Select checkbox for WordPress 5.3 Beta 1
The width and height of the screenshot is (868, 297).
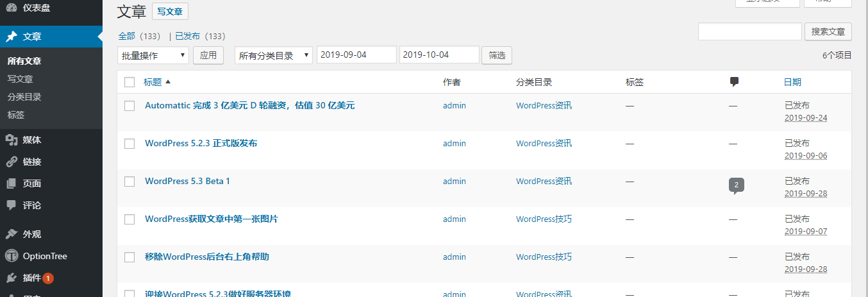pos(129,182)
